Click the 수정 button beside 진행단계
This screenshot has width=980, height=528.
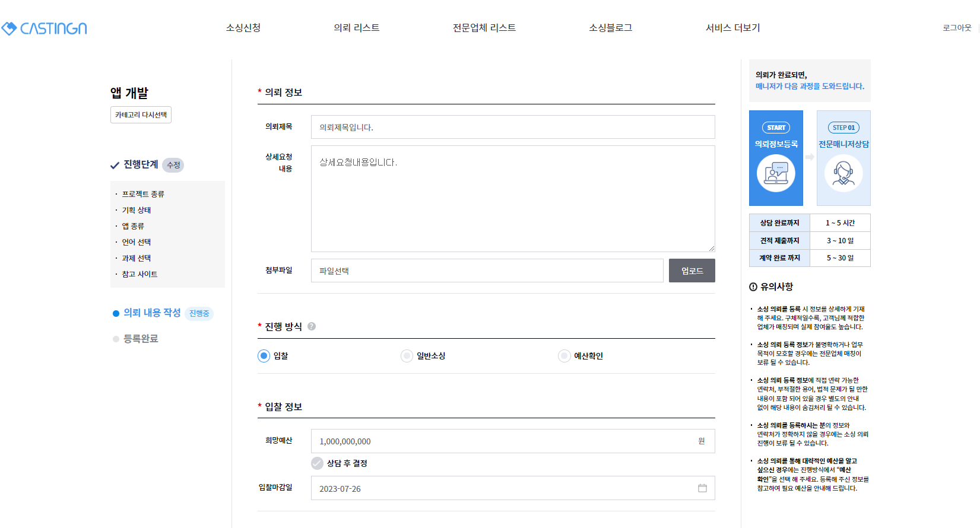click(173, 165)
